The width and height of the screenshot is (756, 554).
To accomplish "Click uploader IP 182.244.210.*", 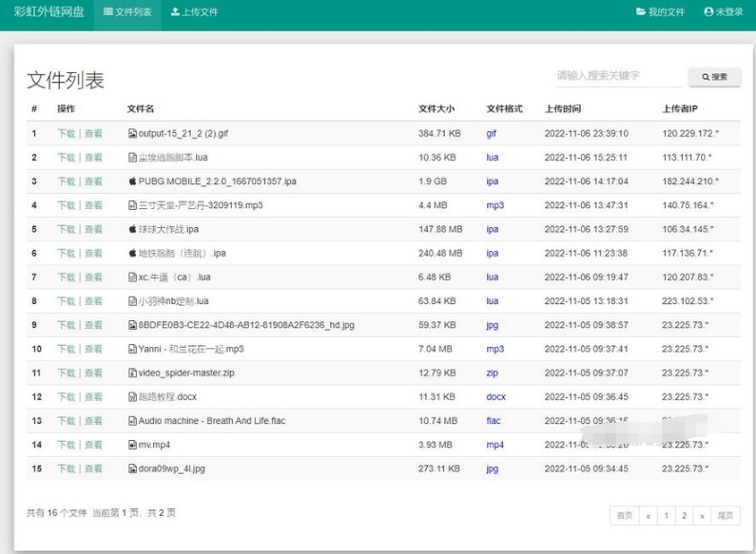I will point(690,181).
